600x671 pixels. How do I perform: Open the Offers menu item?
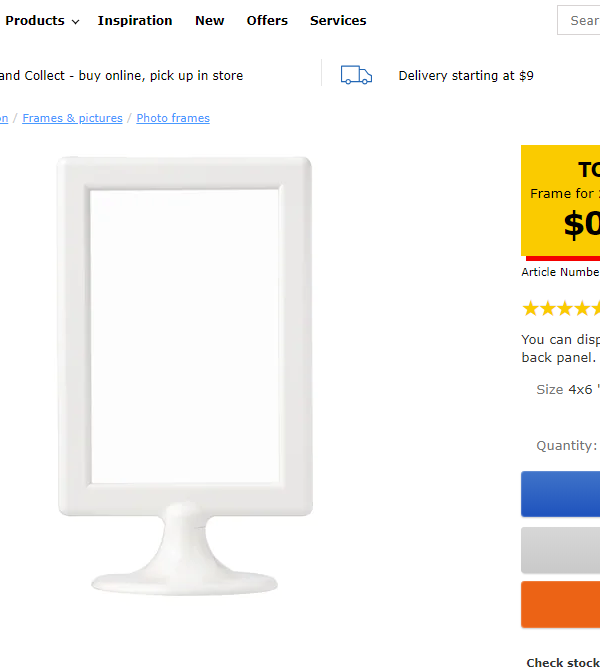coord(267,20)
